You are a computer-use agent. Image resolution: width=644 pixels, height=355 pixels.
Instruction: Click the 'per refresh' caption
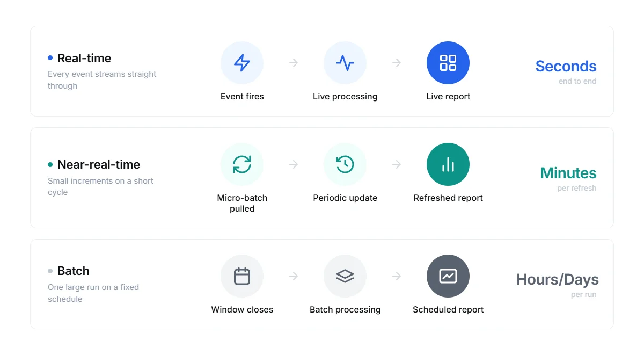pos(576,188)
